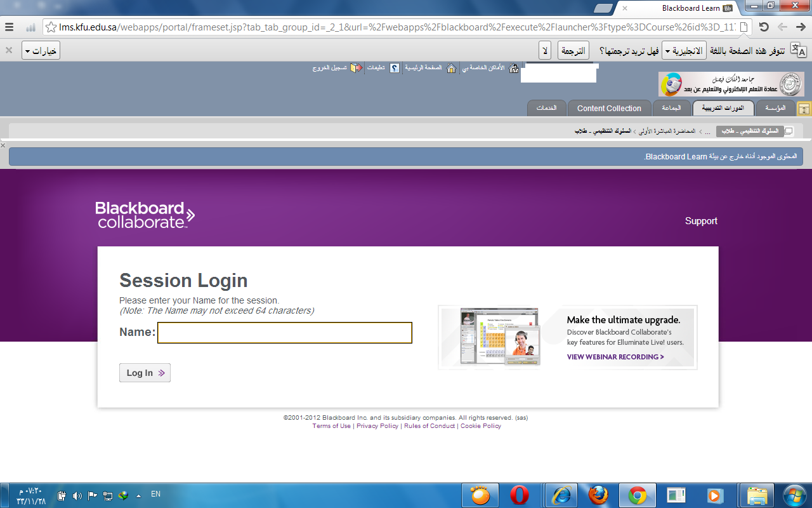Click the Action Center flag tray icon

pyautogui.click(x=93, y=496)
